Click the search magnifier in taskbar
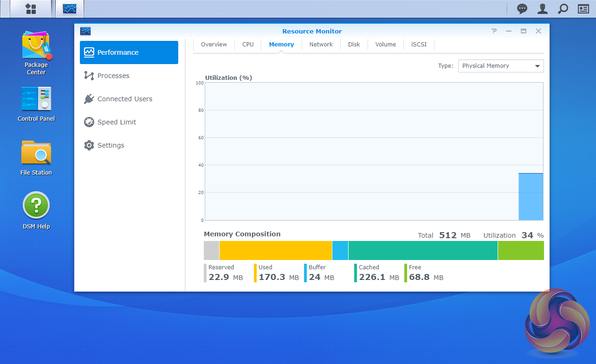The height and width of the screenshot is (364, 596). coord(563,9)
